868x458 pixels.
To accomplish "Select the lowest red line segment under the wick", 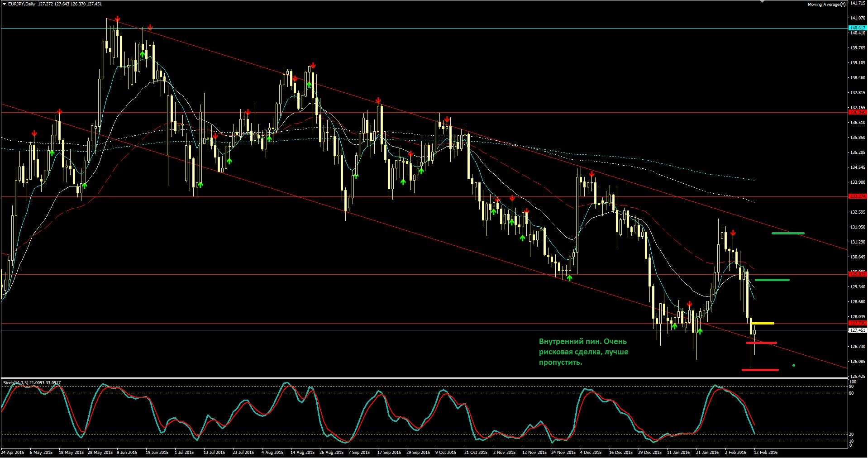I will 760,370.
